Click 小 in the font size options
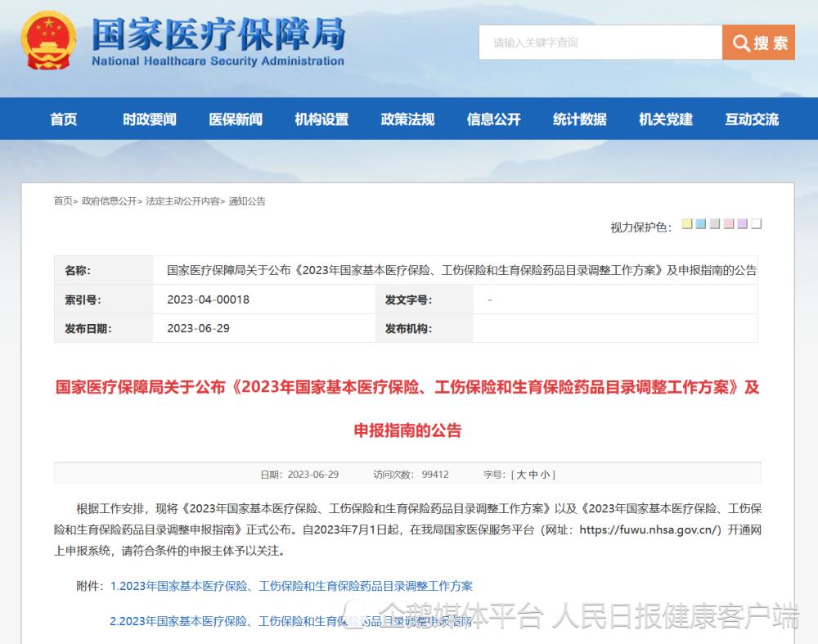The height and width of the screenshot is (644, 818). click(544, 474)
